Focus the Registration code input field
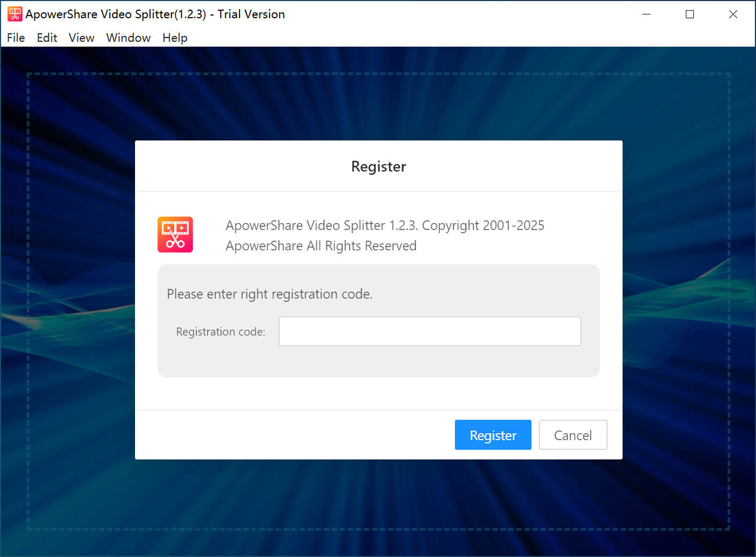Image resolution: width=756 pixels, height=557 pixels. [x=429, y=331]
